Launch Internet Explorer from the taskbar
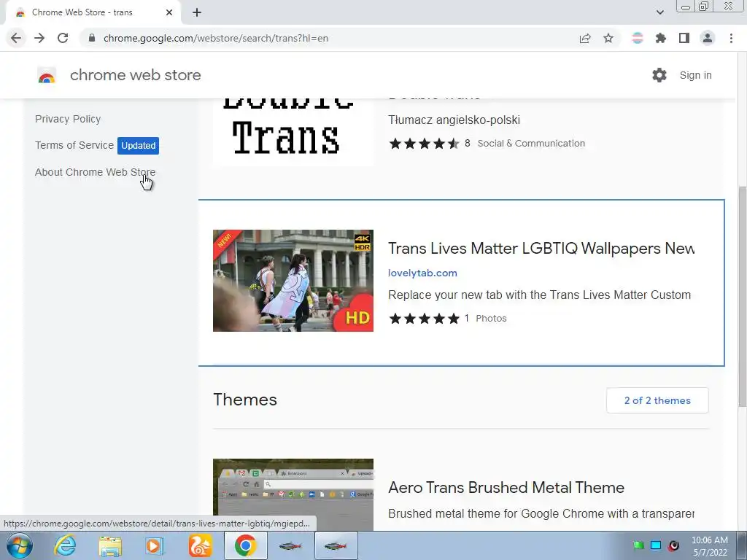 tap(65, 545)
